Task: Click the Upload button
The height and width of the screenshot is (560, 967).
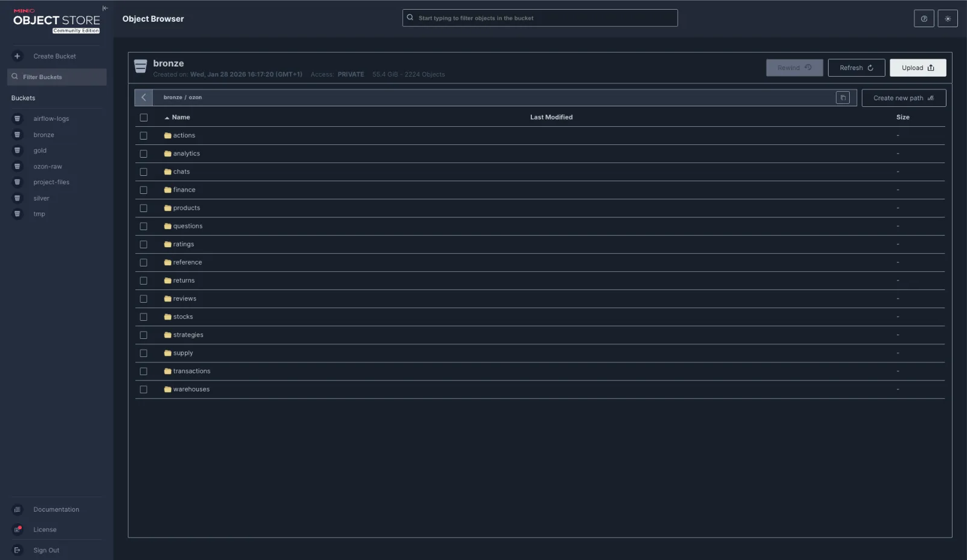Action: [917, 68]
